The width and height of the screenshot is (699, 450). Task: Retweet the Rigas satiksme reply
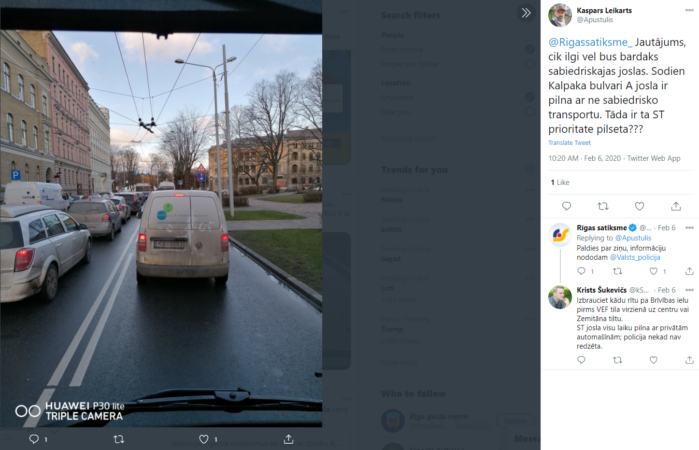617,271
